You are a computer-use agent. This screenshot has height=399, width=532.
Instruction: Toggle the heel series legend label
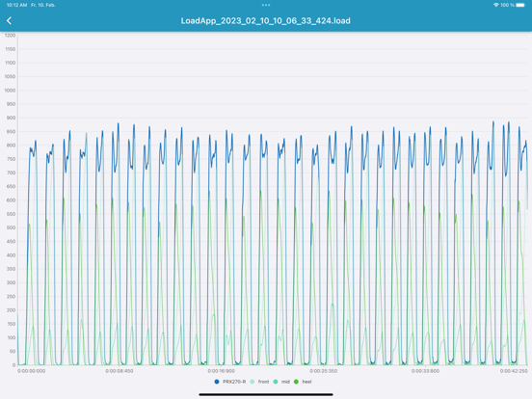(x=306, y=382)
